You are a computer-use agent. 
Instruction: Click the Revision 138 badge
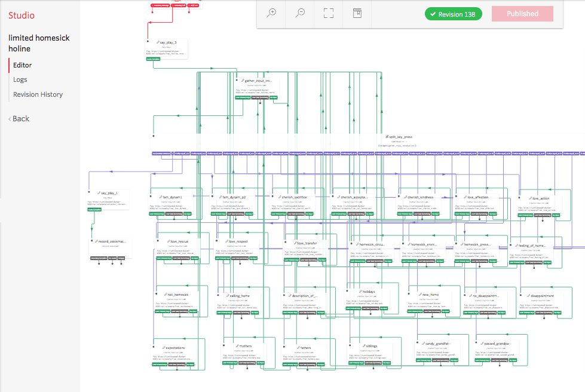click(453, 14)
